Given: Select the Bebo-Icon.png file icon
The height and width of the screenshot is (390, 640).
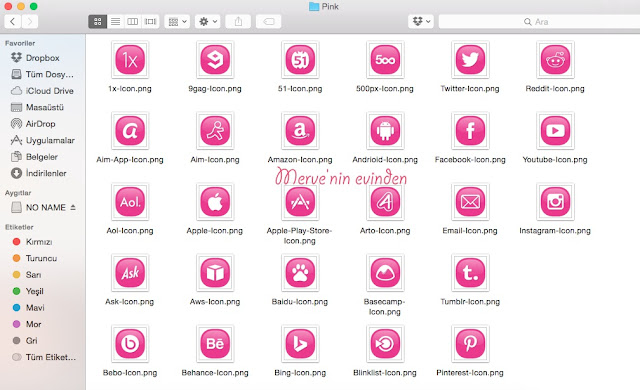Looking at the screenshot, I should pos(130,343).
